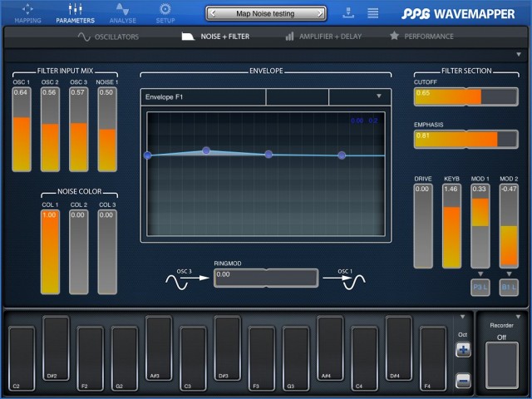Select previous preset with left arrow
This screenshot has width=532, height=399.
click(214, 13)
